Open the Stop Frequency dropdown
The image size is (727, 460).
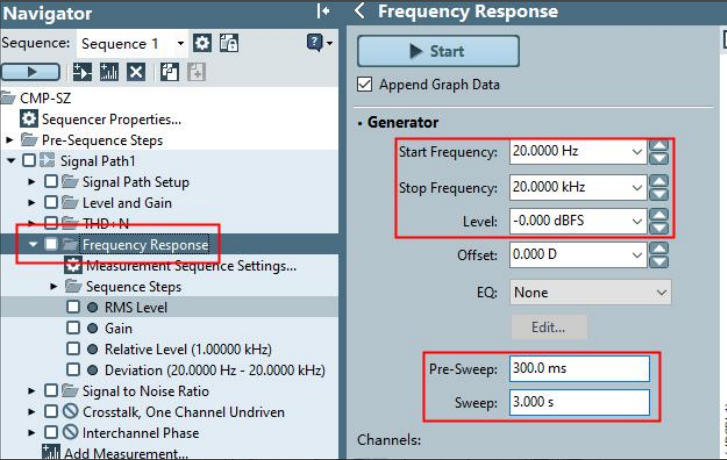tap(637, 187)
